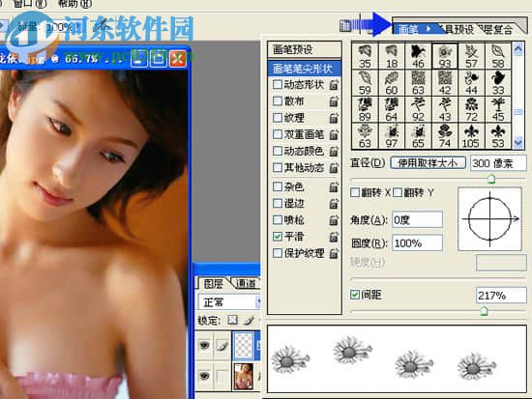Screen dimensions: 532x399
Task: Switch to the 画笔 brushes tab
Action: point(408,29)
